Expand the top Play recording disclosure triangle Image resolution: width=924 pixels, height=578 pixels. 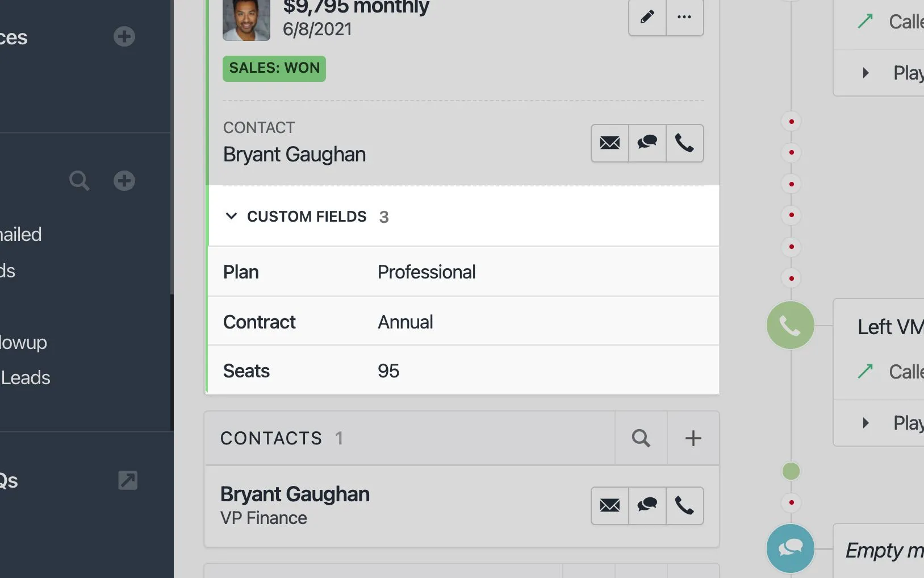click(866, 73)
